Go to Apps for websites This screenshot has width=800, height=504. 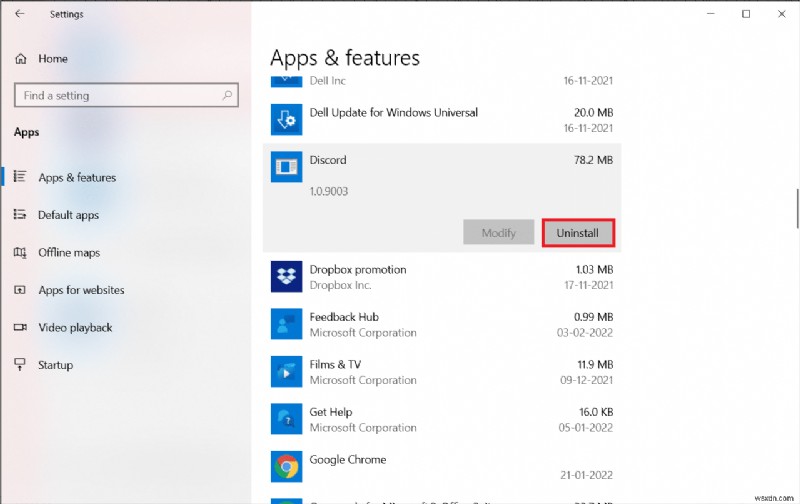[x=81, y=290]
